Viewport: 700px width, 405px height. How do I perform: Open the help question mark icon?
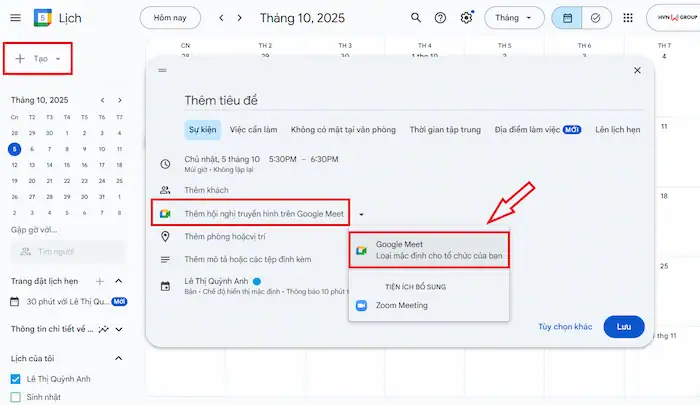pyautogui.click(x=441, y=18)
